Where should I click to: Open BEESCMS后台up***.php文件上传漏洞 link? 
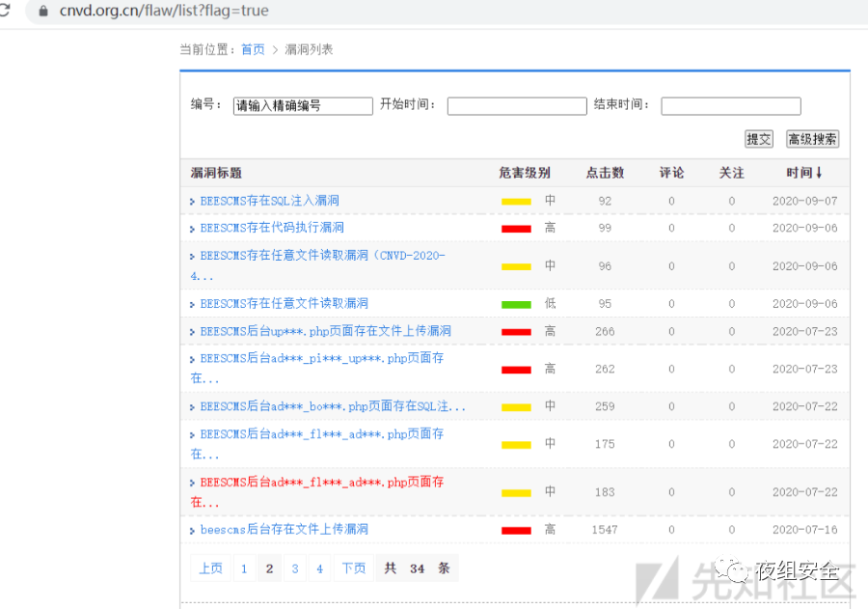pos(326,331)
